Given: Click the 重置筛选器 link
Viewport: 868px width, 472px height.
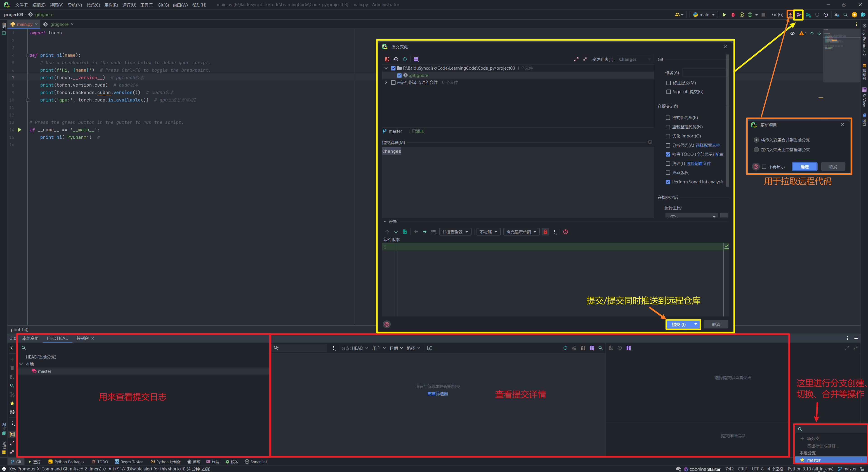Looking at the screenshot, I should pos(438,394).
